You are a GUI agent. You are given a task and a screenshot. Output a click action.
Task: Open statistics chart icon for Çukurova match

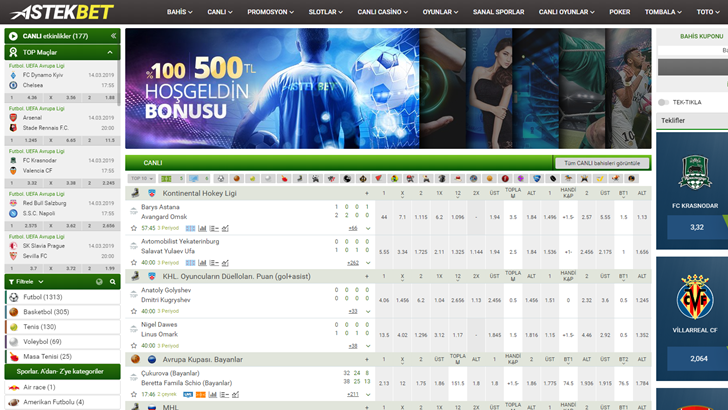(x=213, y=395)
